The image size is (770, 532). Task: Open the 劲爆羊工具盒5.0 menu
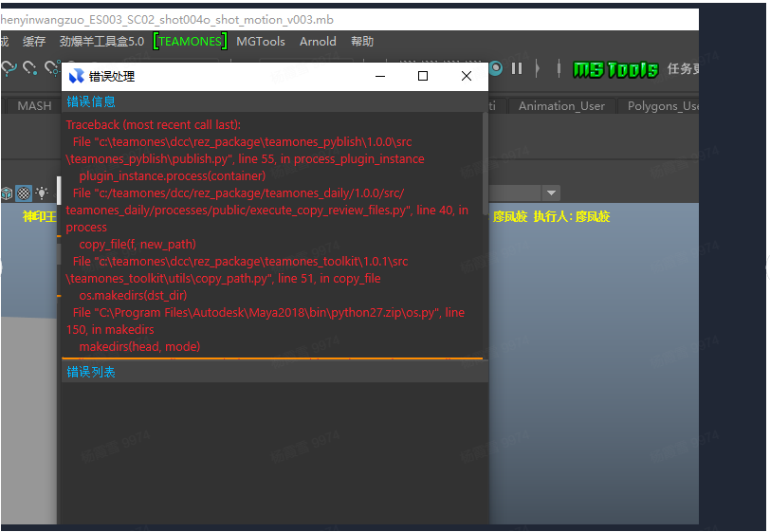click(101, 42)
